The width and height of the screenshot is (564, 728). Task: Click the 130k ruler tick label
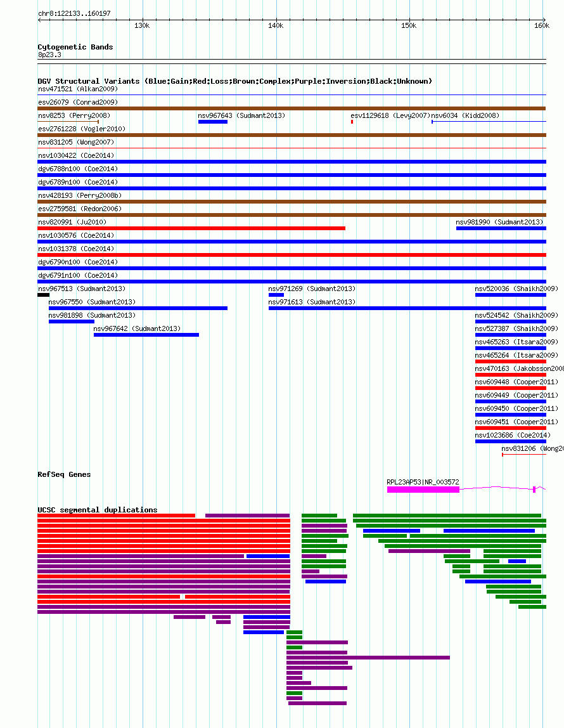(142, 26)
